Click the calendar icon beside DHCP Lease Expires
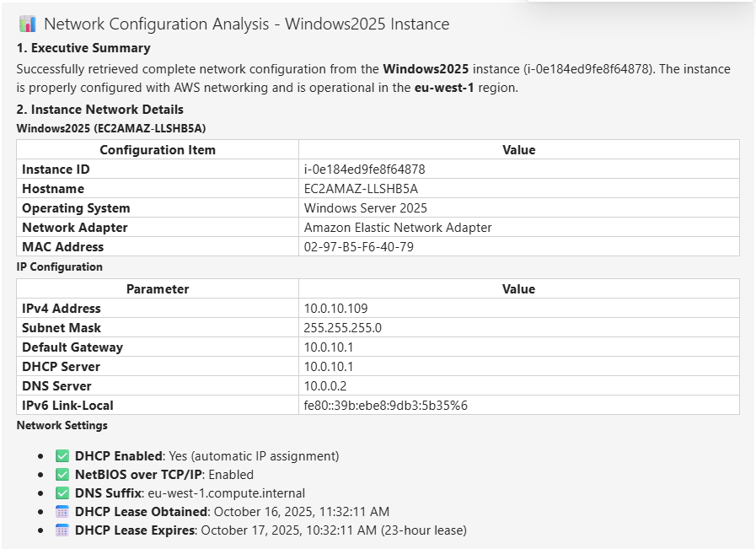 pyautogui.click(x=62, y=530)
